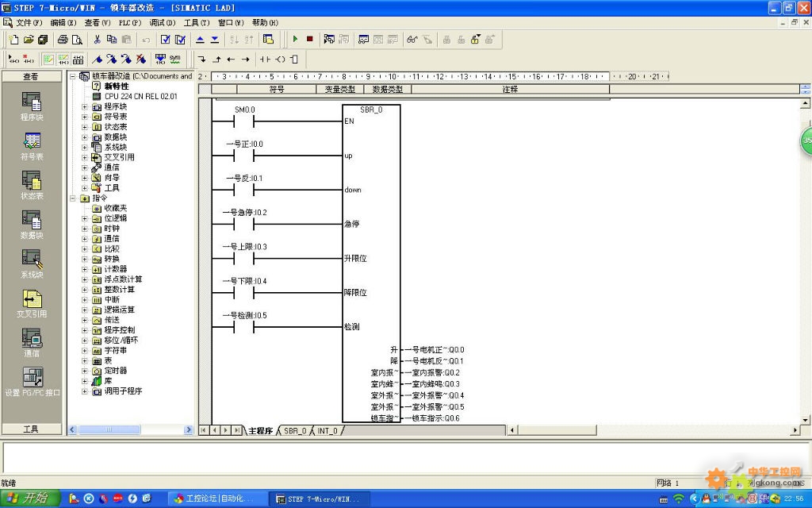Viewport: 812px width, 508px height.
Task: Click the 开始 Start button on the taskbar
Action: click(x=30, y=498)
